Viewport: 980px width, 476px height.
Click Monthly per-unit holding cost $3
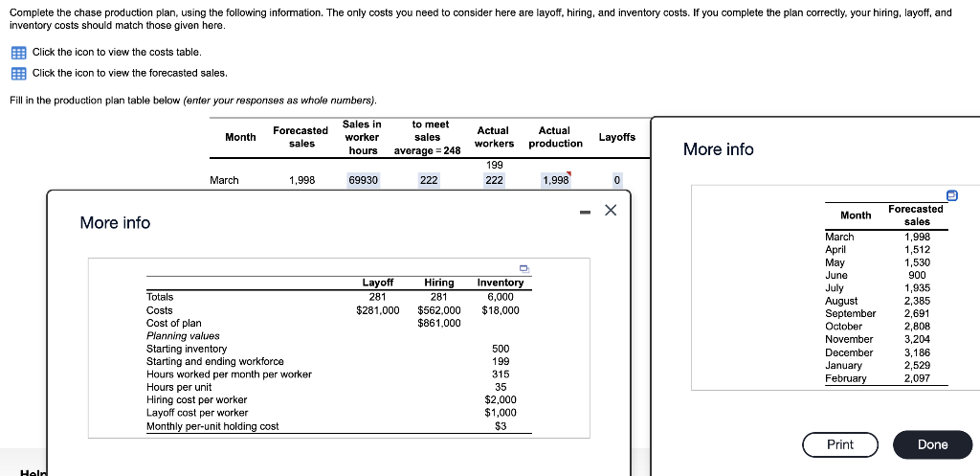501,426
